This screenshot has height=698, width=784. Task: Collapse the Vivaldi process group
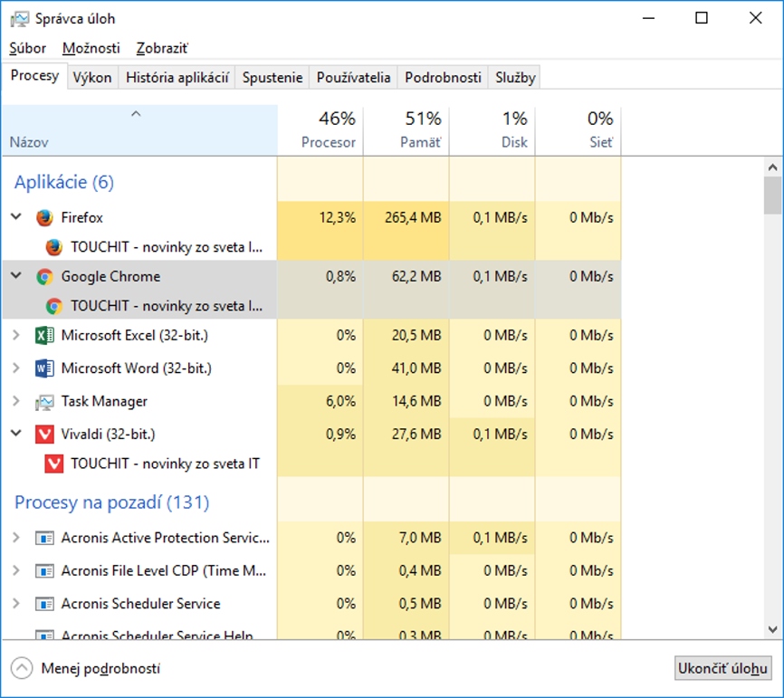click(x=15, y=435)
